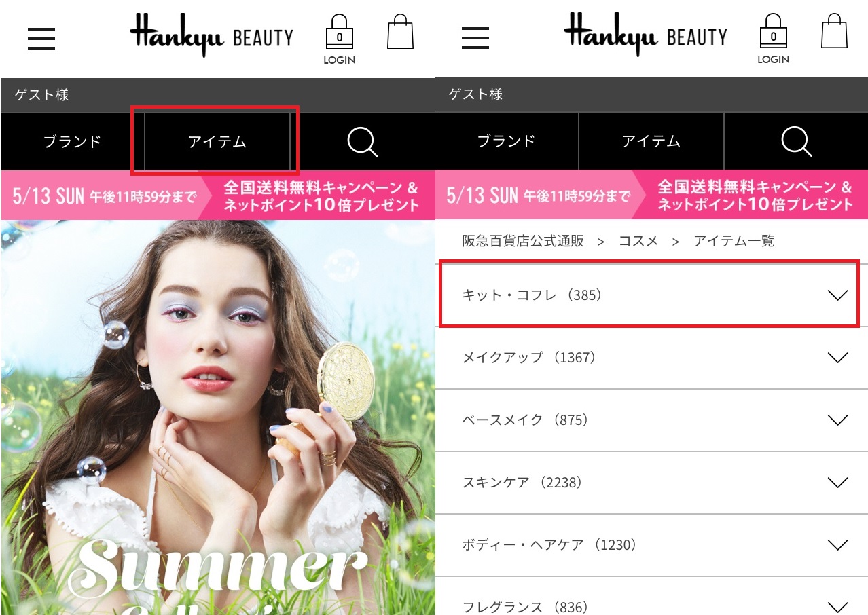Open shopping bag cart on right screen
Image resolution: width=868 pixels, height=615 pixels.
pos(834,33)
